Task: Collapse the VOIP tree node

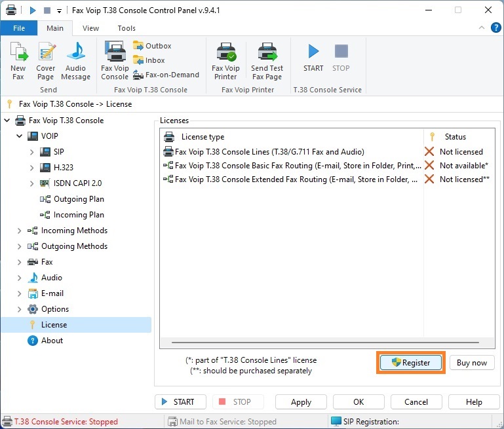Action: click(x=19, y=136)
